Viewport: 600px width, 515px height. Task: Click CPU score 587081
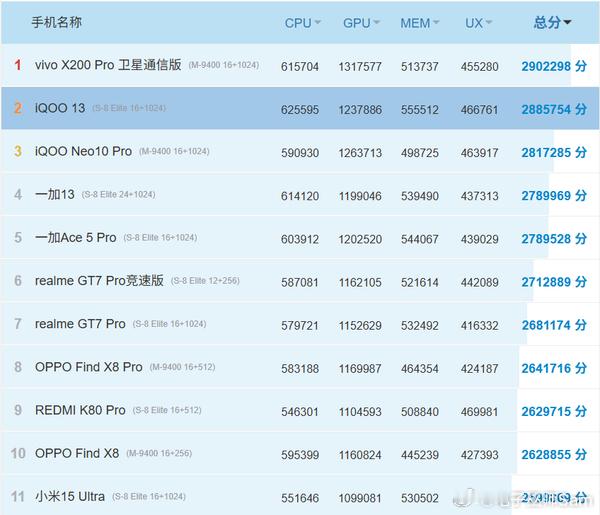coord(300,283)
